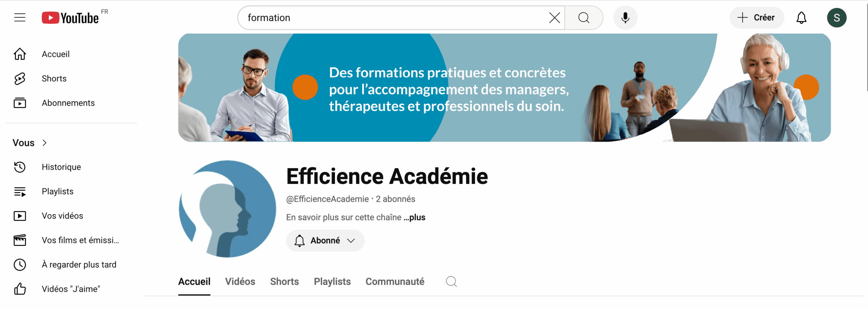Expand channel description with ...plus
The image size is (868, 309).
415,218
